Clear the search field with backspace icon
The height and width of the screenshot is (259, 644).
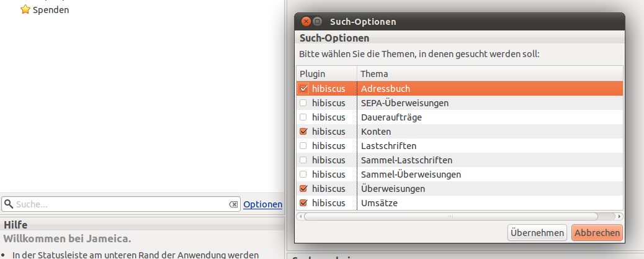pos(233,204)
